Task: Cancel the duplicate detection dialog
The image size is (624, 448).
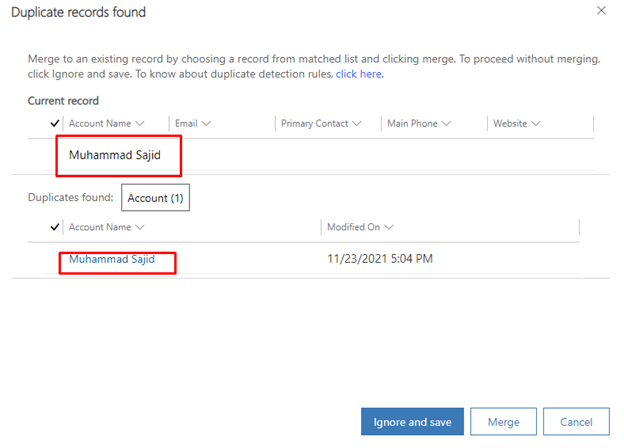Action: [x=576, y=422]
